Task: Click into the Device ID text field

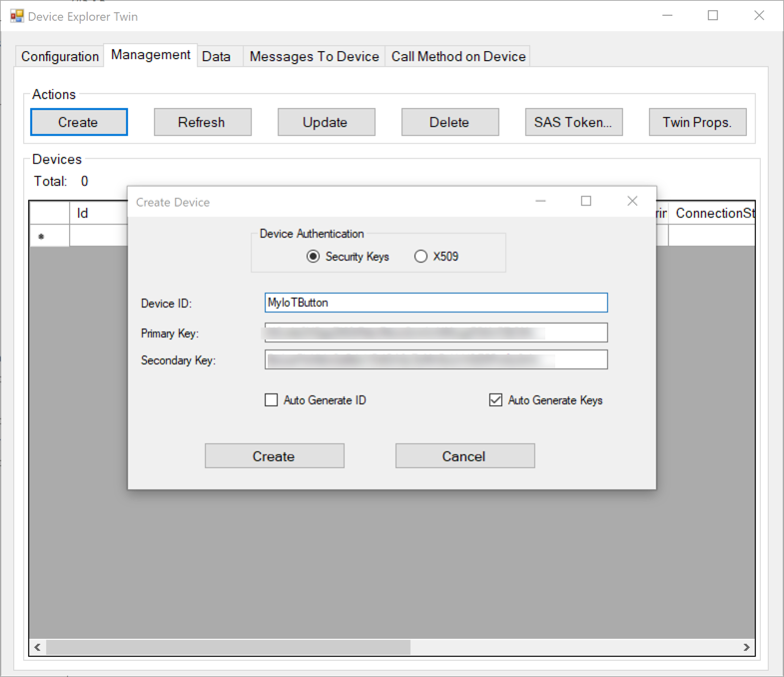Action: [x=435, y=303]
